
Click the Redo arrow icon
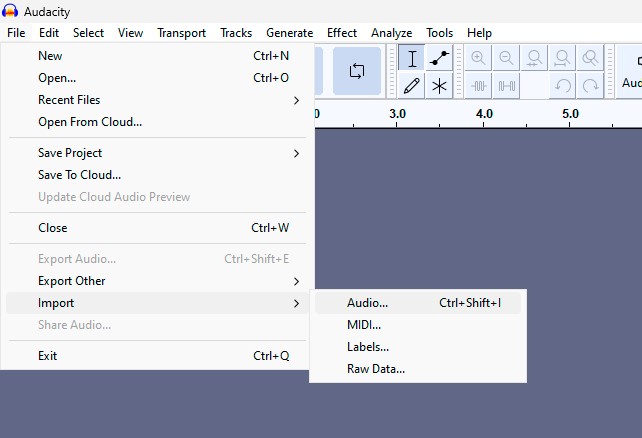point(590,86)
